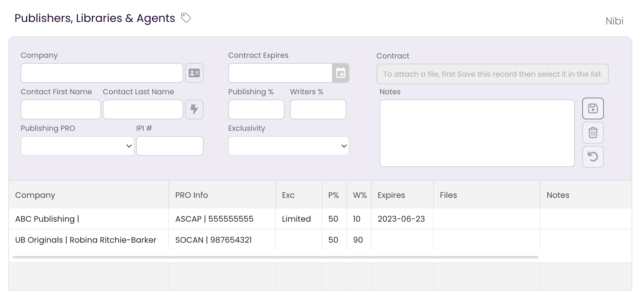Click the Limited exclusivity cell
644x303 pixels.
pyautogui.click(x=299, y=219)
